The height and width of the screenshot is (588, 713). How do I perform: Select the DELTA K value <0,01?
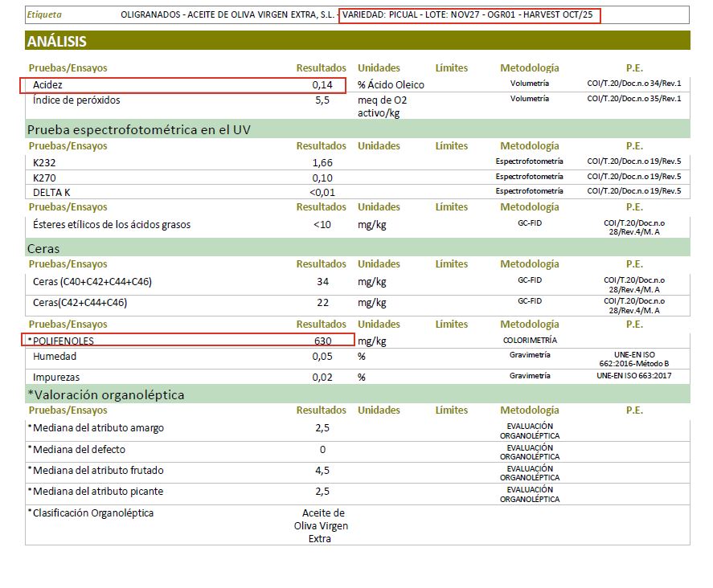[x=322, y=192]
